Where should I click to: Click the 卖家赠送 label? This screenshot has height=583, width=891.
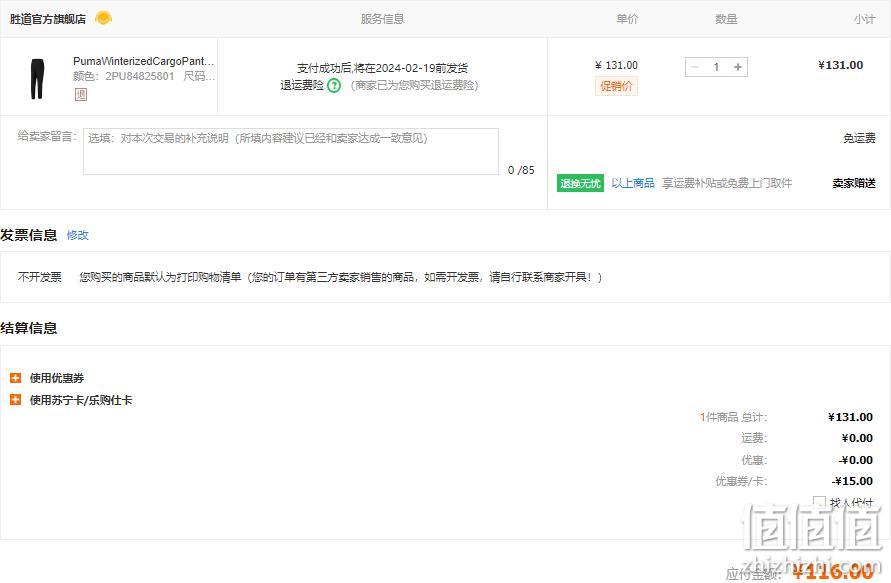(x=854, y=183)
